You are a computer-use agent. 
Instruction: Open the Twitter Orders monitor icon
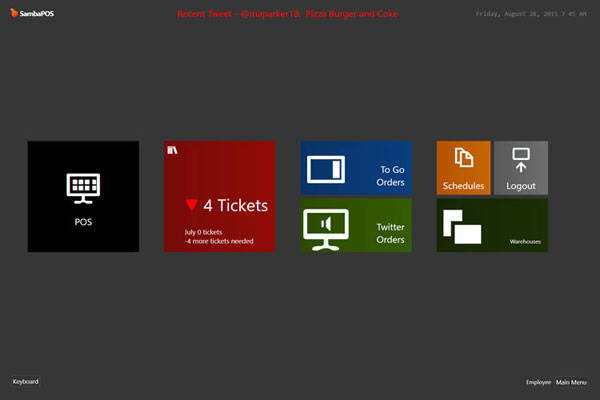(x=325, y=229)
